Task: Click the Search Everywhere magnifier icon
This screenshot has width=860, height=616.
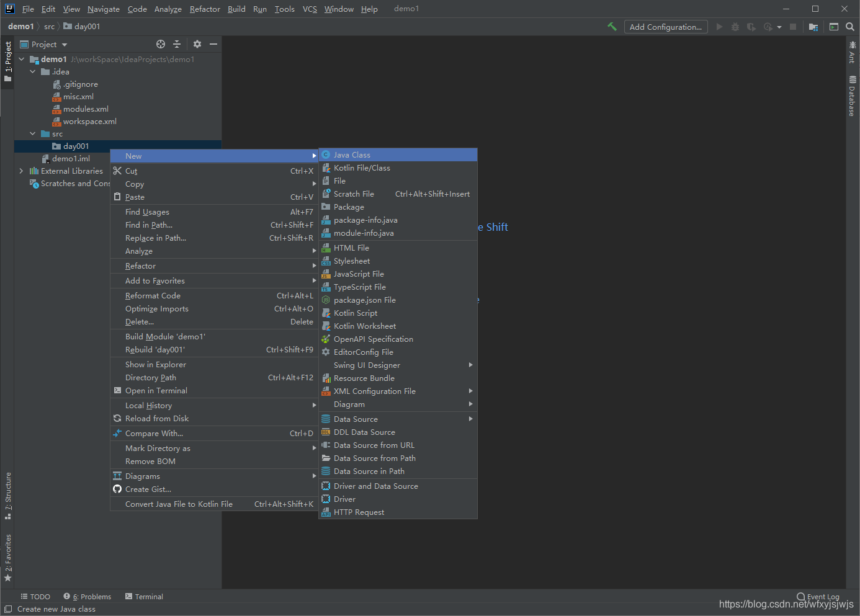Action: pyautogui.click(x=850, y=27)
